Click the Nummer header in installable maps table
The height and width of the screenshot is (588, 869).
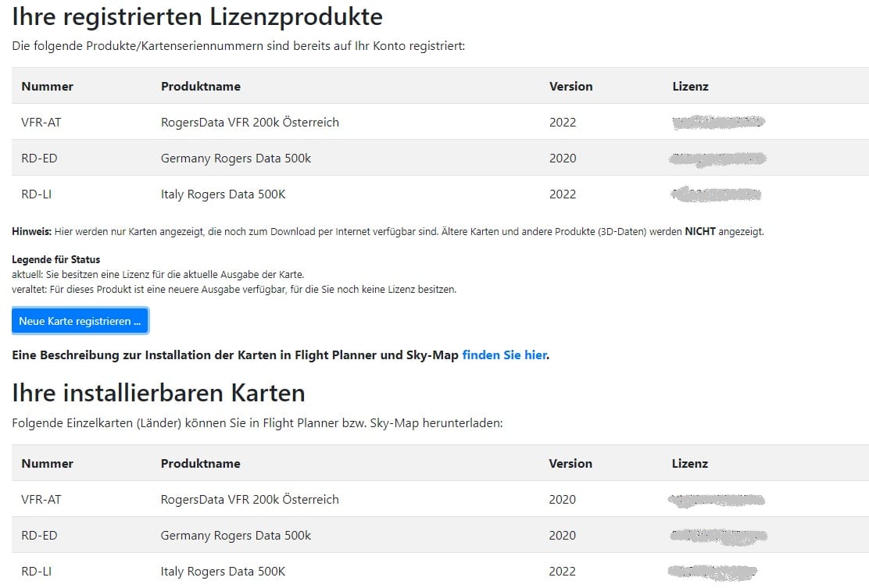click(x=47, y=463)
